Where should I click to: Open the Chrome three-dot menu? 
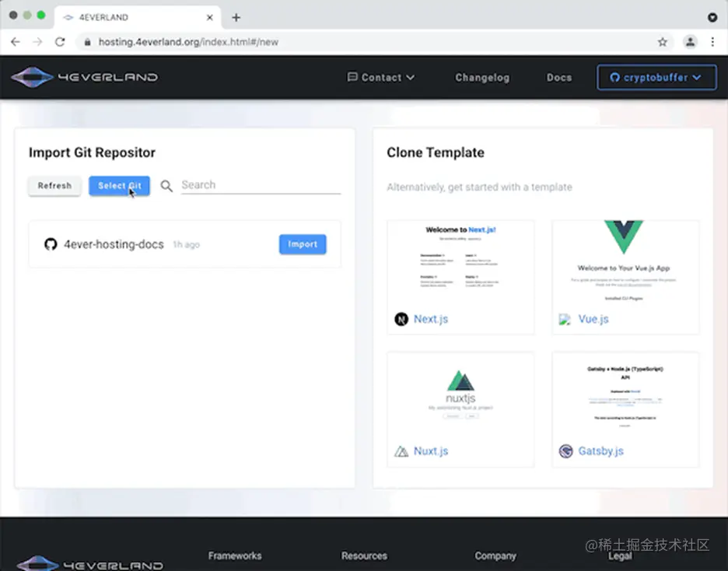click(712, 42)
